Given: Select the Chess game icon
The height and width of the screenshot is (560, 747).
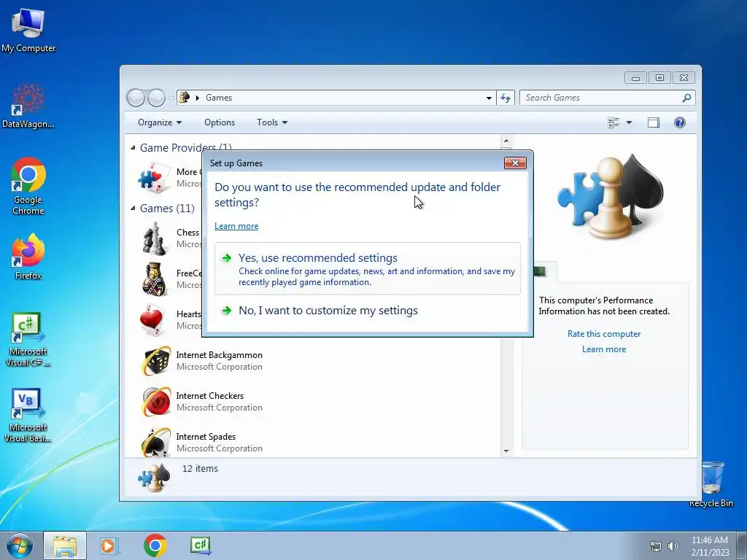Looking at the screenshot, I should point(155,238).
